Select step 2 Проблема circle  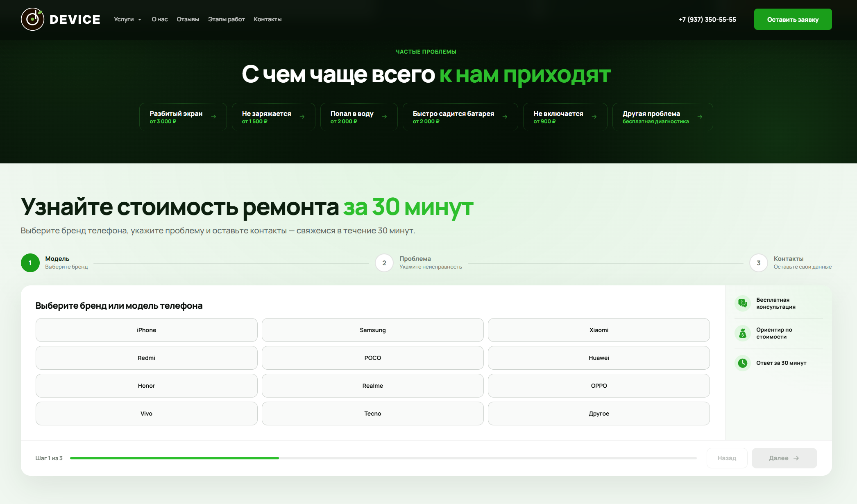click(x=384, y=263)
